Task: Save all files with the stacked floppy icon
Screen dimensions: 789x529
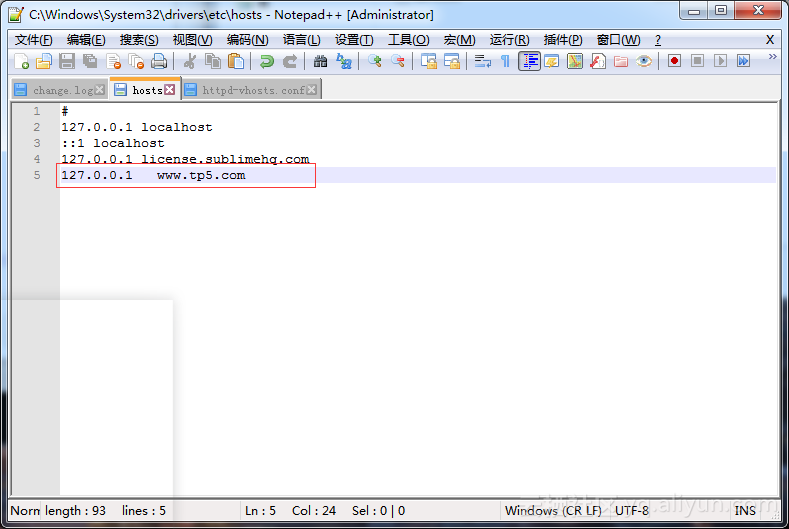Action: coord(90,61)
